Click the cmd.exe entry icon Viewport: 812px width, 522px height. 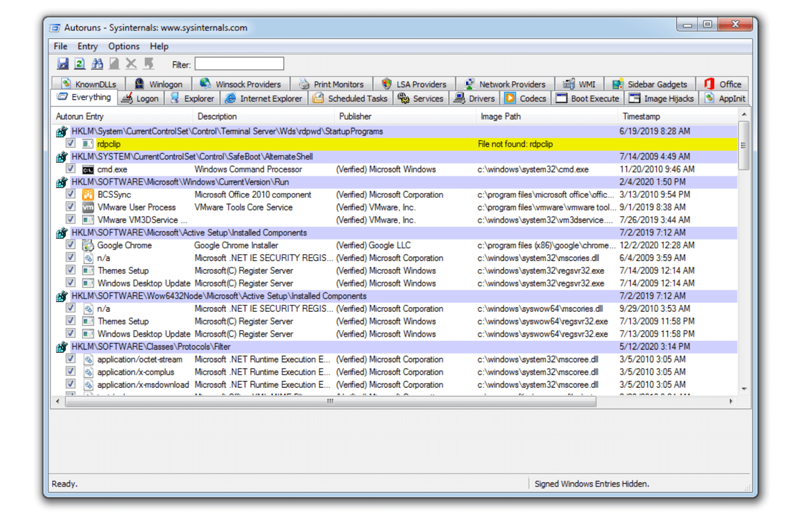pyautogui.click(x=88, y=169)
